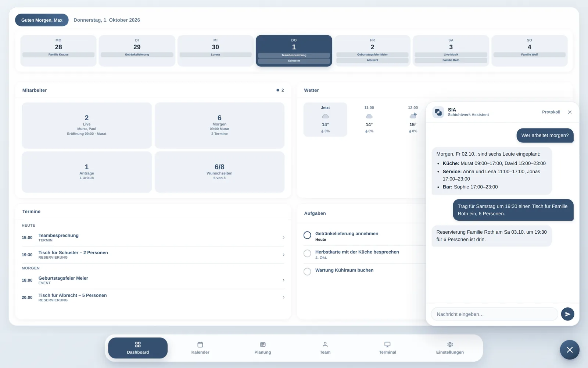Screen dimensions: 588x368
Task: Click the Guten Morgen, Max button
Action: pyautogui.click(x=42, y=20)
